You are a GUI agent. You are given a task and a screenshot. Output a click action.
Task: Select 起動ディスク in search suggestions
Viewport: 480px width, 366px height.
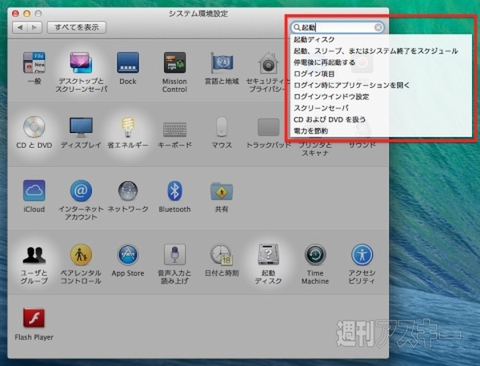[381, 40]
